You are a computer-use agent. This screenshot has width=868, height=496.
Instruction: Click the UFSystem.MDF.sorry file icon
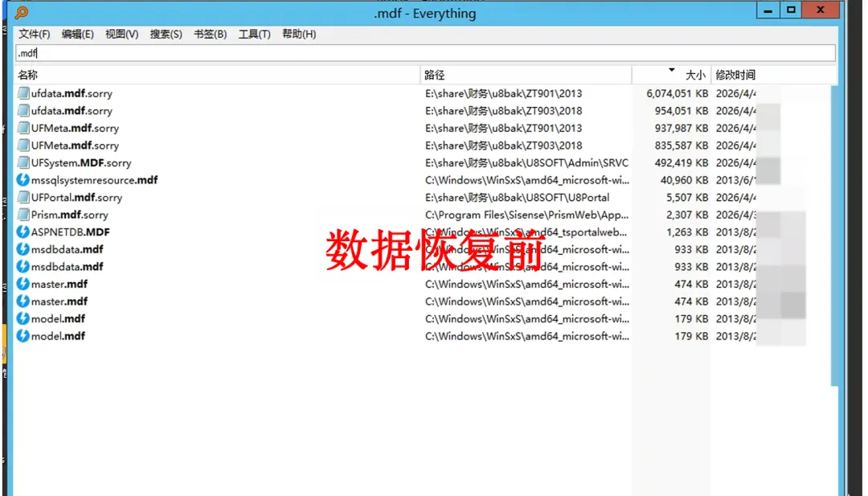[x=23, y=162]
